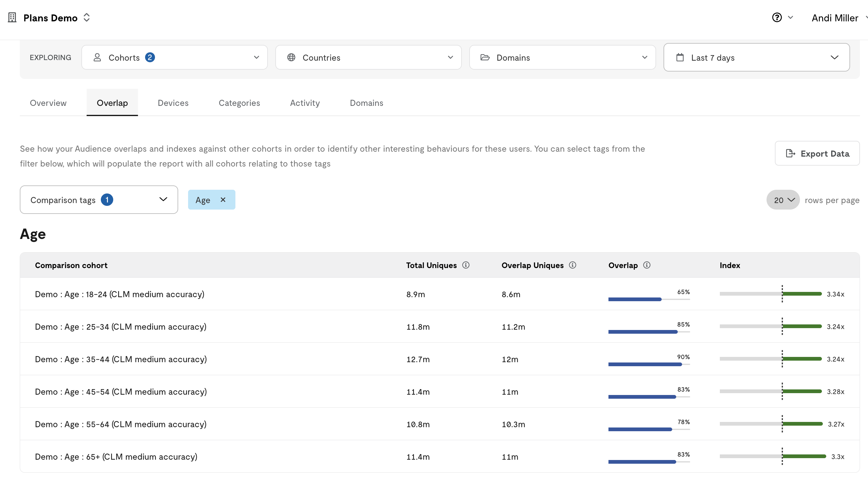This screenshot has height=486, width=868.
Task: Expand the Countries filter dropdown
Action: (368, 57)
